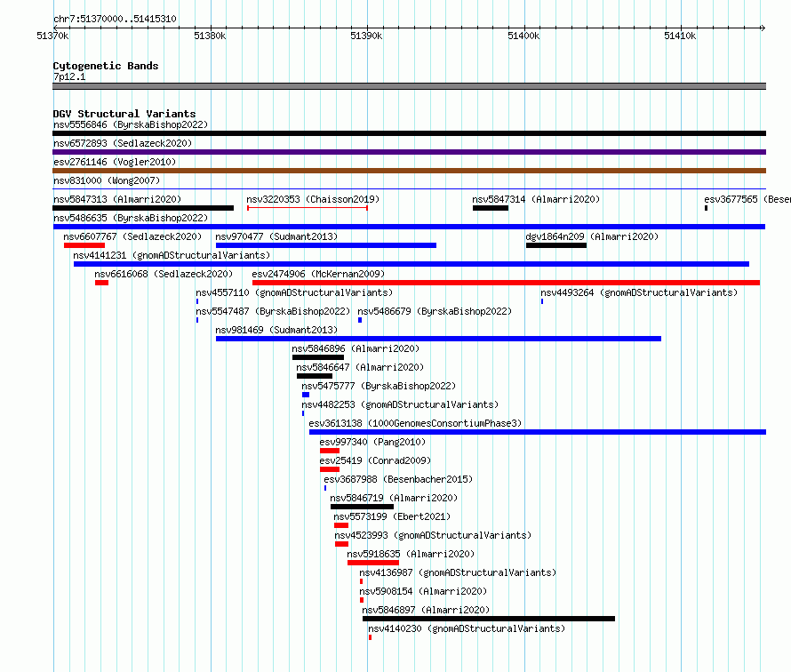Open nsv3220353 (Chaisson2019) variant label
Viewport: 791px width, 672px height.
313,199
